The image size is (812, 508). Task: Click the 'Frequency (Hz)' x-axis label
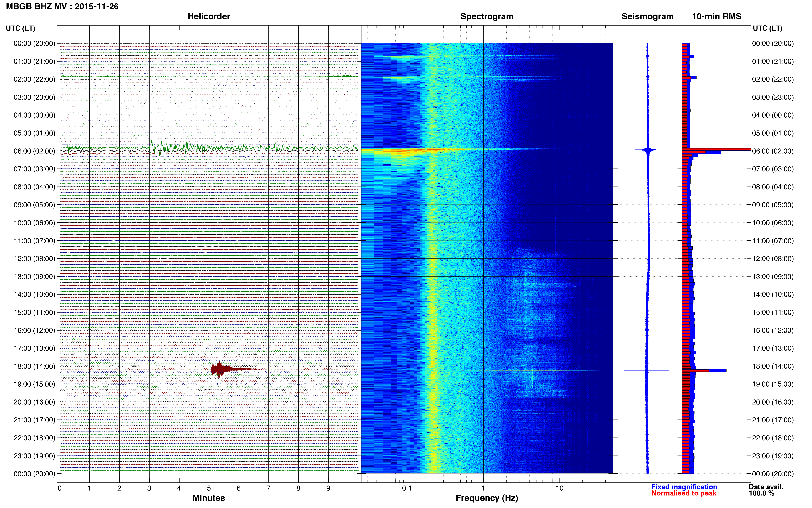487,498
